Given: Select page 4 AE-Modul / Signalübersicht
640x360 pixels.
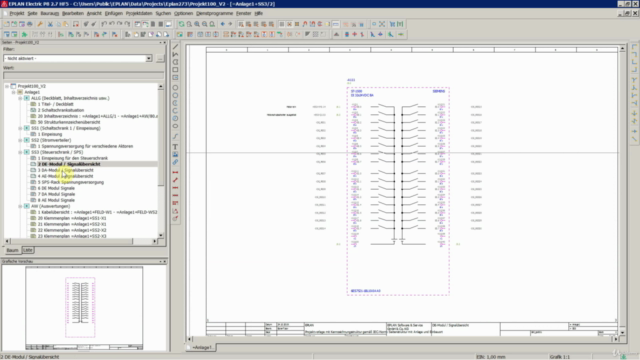Looking at the screenshot, I should tap(65, 176).
